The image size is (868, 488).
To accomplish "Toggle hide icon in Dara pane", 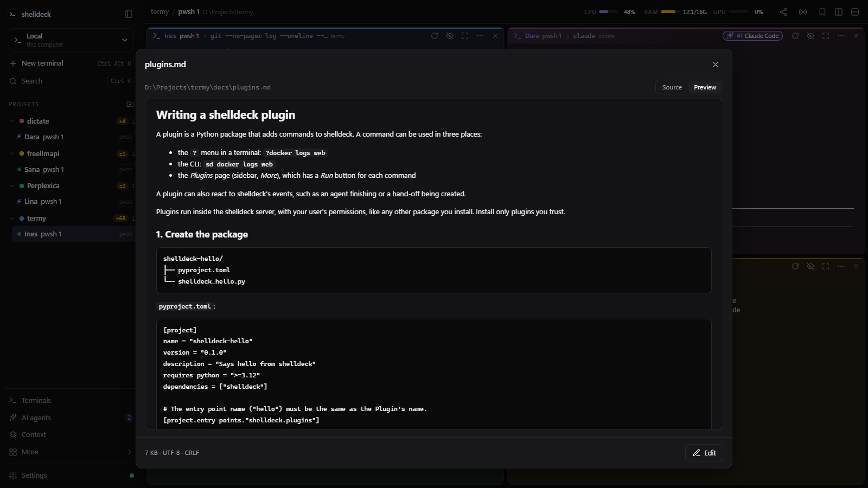I will coord(810,36).
